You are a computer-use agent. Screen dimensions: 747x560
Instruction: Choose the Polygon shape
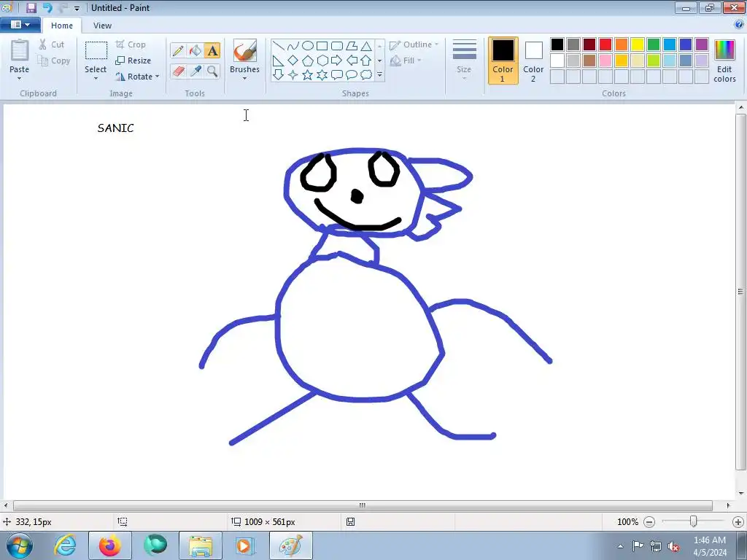[352, 46]
